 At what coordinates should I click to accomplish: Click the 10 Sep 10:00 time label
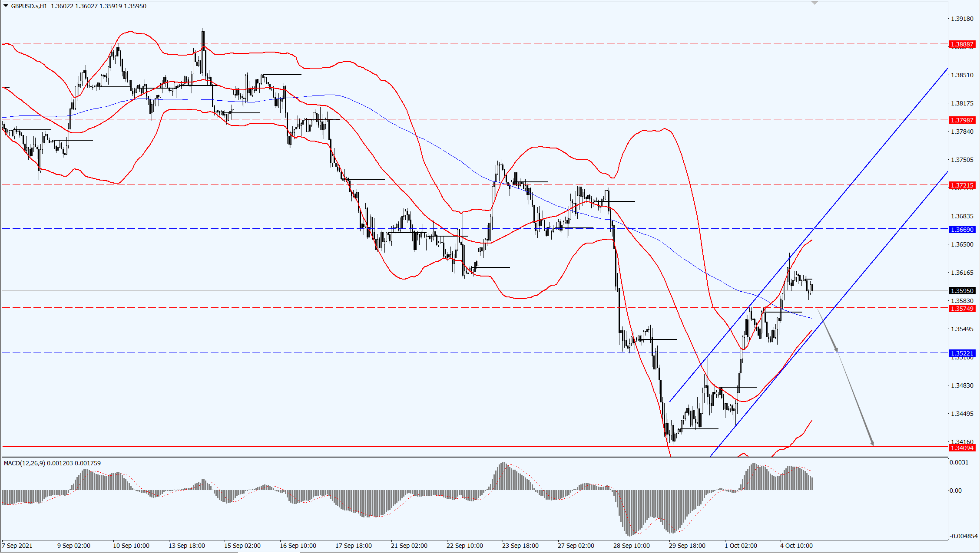click(x=131, y=546)
